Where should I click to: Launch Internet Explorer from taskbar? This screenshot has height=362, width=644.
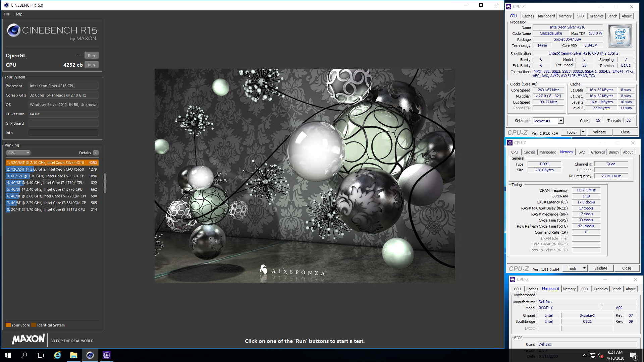coord(57,355)
